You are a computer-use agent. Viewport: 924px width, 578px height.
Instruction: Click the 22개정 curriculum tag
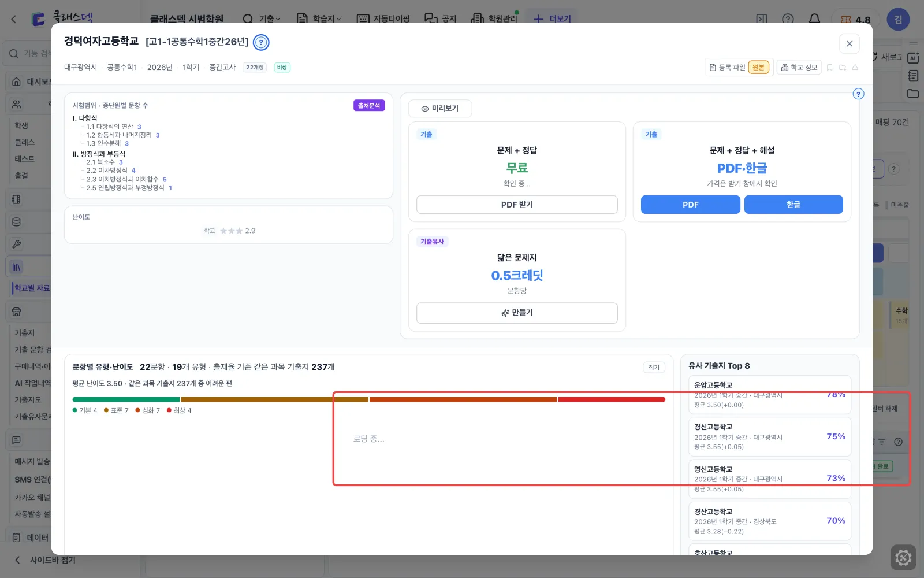255,68
